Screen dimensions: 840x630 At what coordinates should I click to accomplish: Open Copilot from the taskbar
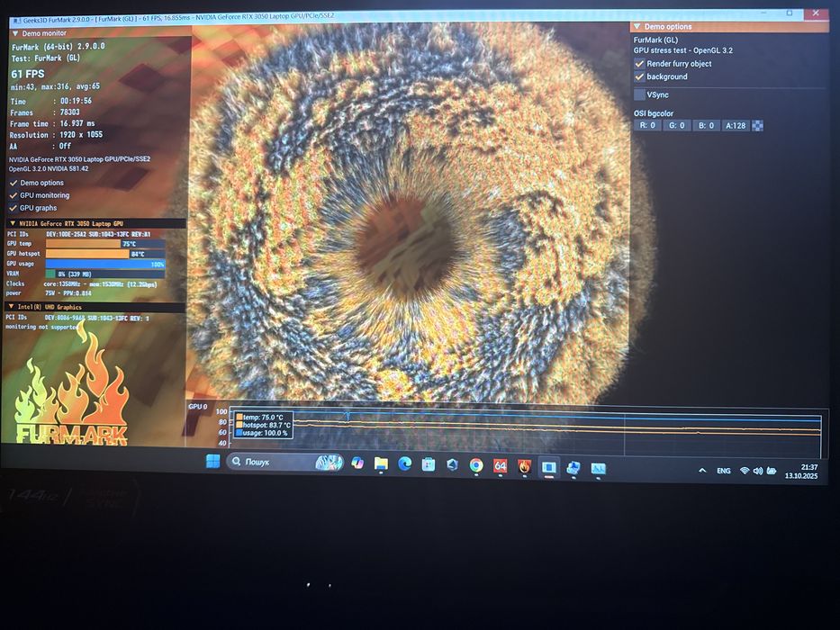tap(357, 463)
